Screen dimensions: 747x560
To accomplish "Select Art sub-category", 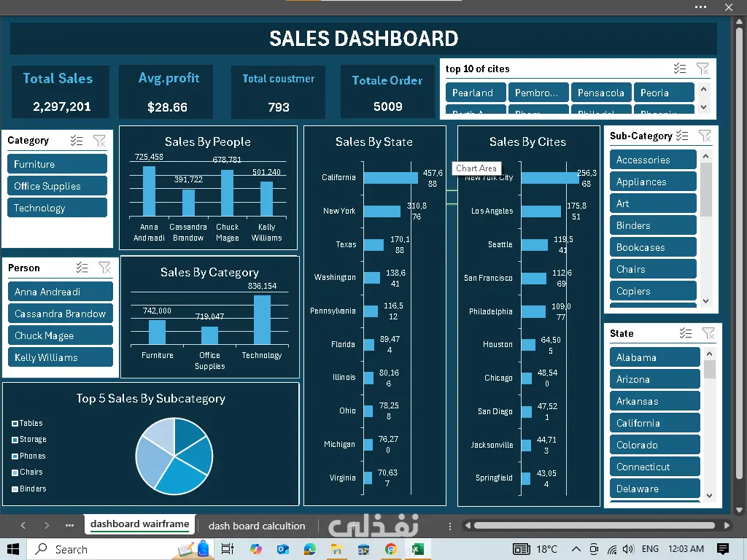I will 653,203.
